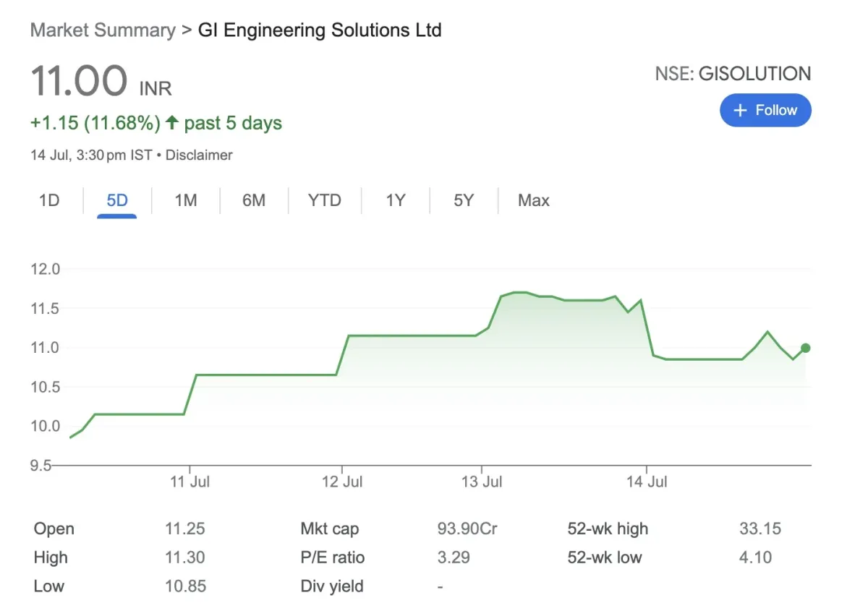Click the Mkt cap label
868x611 pixels.
pos(330,529)
